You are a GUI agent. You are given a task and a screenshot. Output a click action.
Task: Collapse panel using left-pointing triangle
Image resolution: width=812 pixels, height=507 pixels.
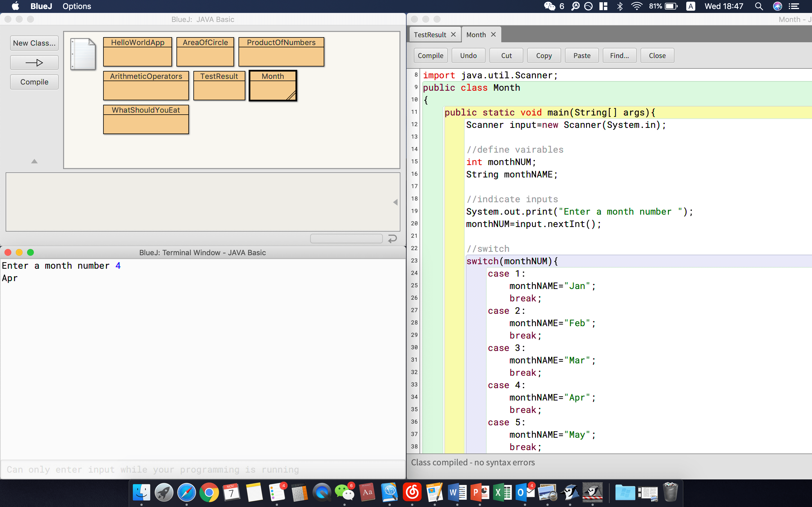click(x=395, y=202)
